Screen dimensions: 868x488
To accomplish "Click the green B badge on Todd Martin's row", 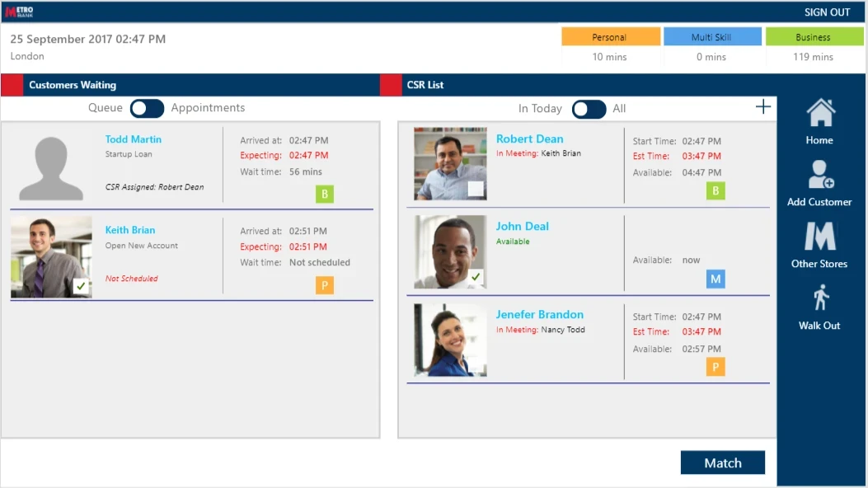I will coord(323,193).
